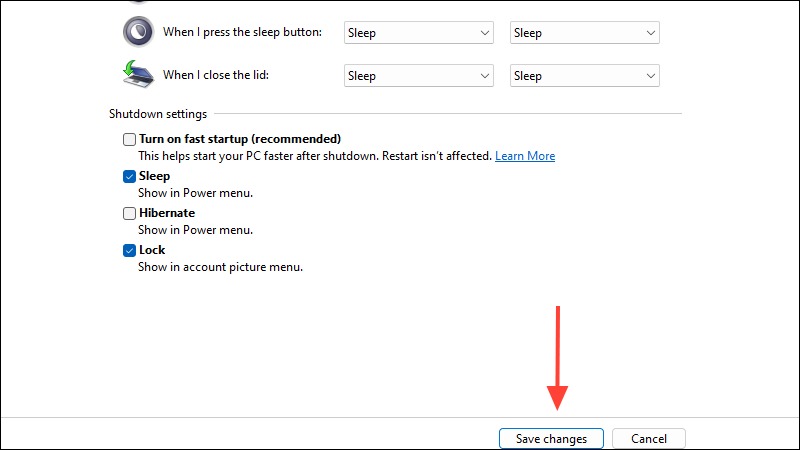Click 'Show in account picture menu' text

(220, 267)
